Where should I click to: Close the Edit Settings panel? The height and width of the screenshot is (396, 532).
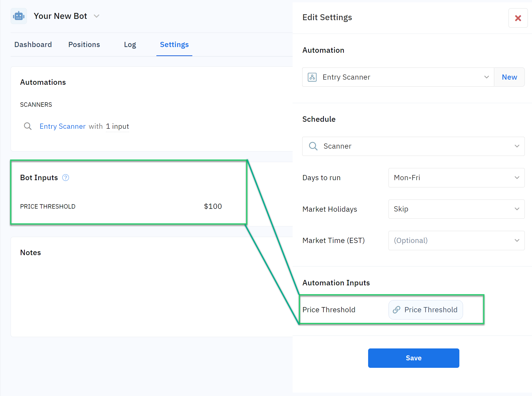click(x=518, y=18)
